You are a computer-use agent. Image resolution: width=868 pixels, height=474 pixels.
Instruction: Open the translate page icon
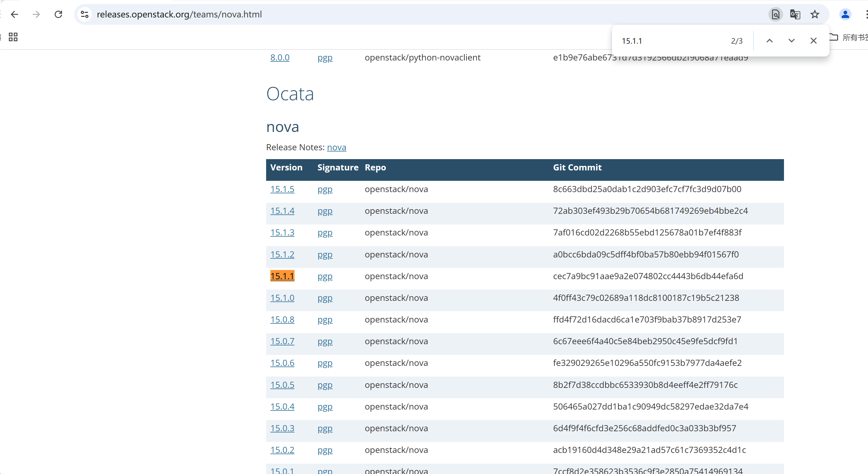pyautogui.click(x=795, y=14)
